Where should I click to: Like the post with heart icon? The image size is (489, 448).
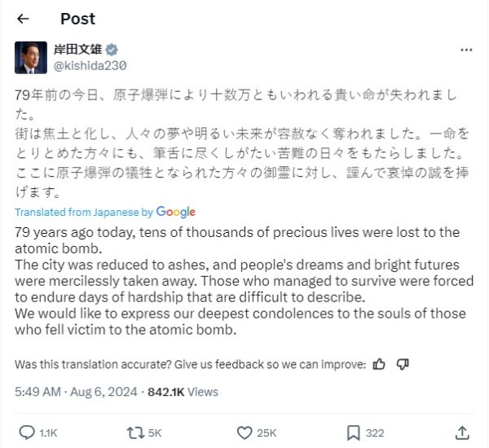[244, 433]
